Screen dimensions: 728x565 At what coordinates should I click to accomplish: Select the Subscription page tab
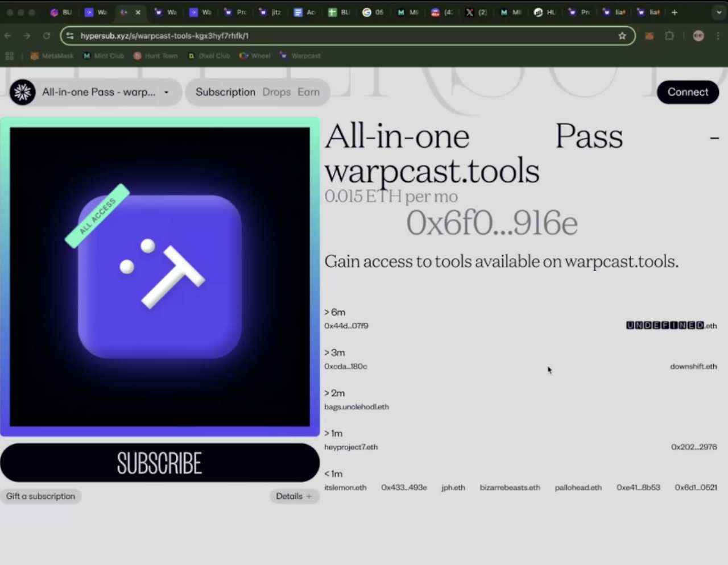point(225,92)
